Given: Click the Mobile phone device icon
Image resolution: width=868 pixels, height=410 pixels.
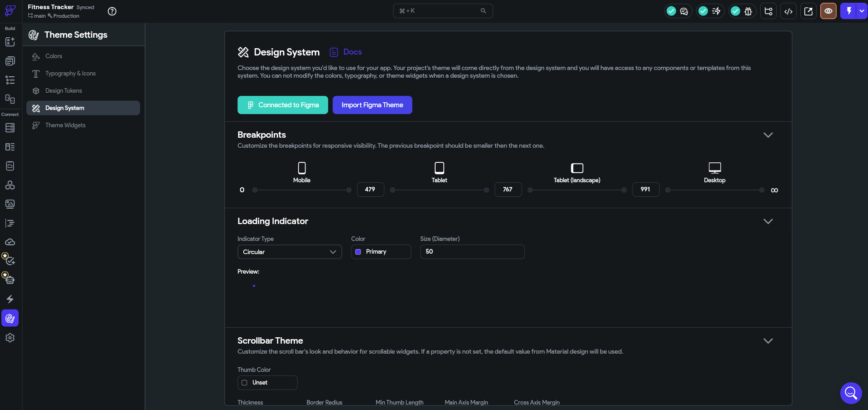Looking at the screenshot, I should [x=302, y=168].
